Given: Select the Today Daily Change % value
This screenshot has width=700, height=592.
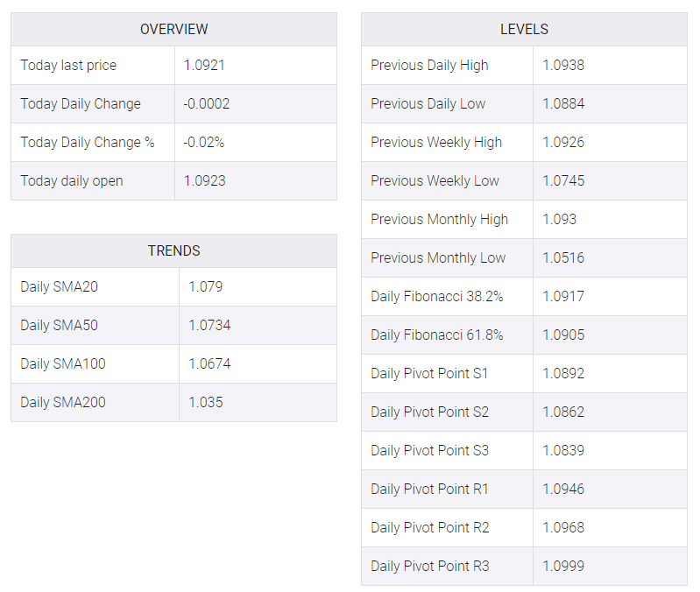Looking at the screenshot, I should tap(203, 143).
